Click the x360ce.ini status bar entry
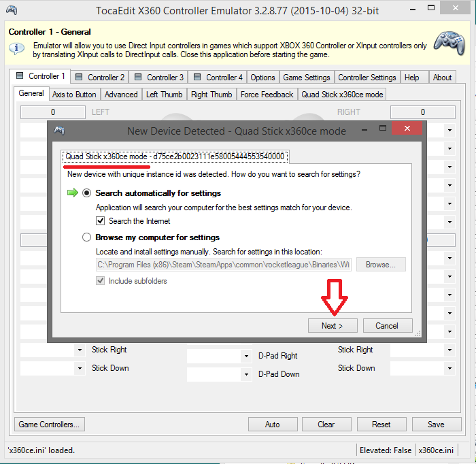476x464 pixels. coord(436,450)
